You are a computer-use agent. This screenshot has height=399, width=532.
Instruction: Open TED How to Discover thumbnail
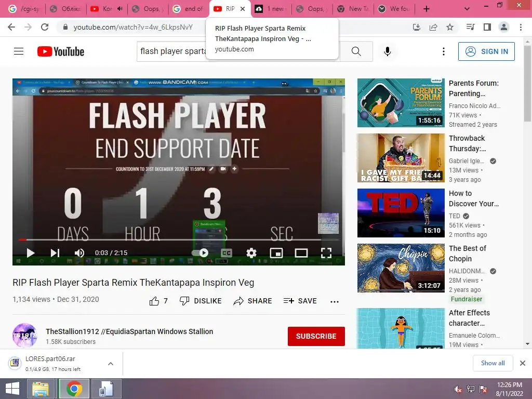click(401, 212)
